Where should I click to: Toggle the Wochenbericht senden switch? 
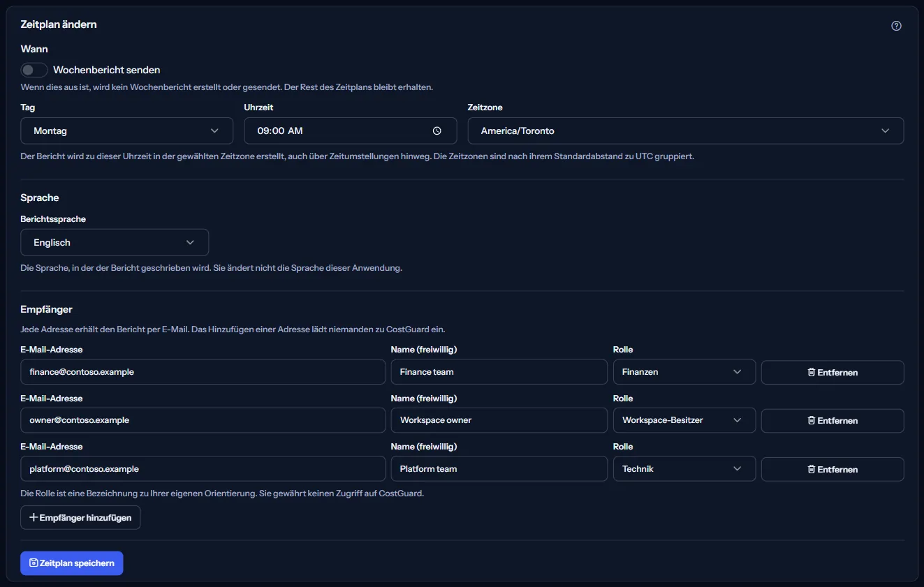pyautogui.click(x=34, y=70)
